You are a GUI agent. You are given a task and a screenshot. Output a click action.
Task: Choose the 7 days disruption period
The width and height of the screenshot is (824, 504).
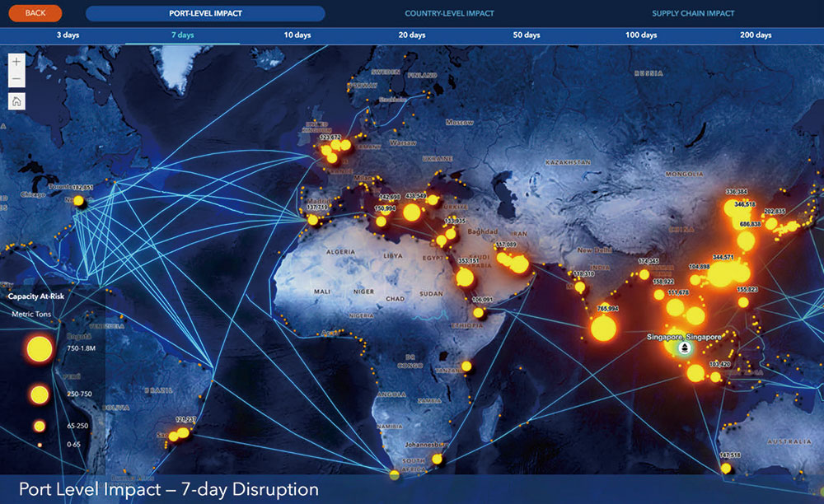click(x=182, y=35)
